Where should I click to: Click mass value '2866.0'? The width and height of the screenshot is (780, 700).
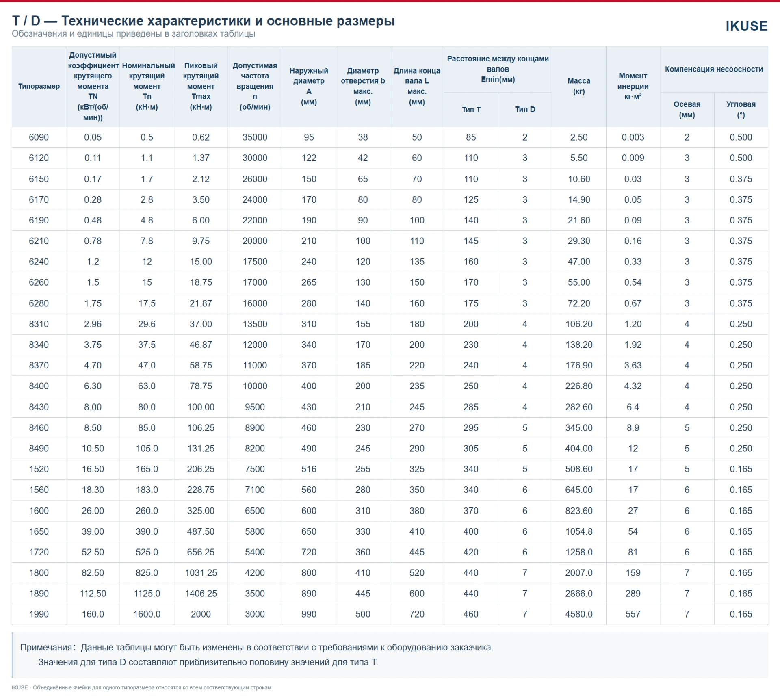tap(579, 594)
